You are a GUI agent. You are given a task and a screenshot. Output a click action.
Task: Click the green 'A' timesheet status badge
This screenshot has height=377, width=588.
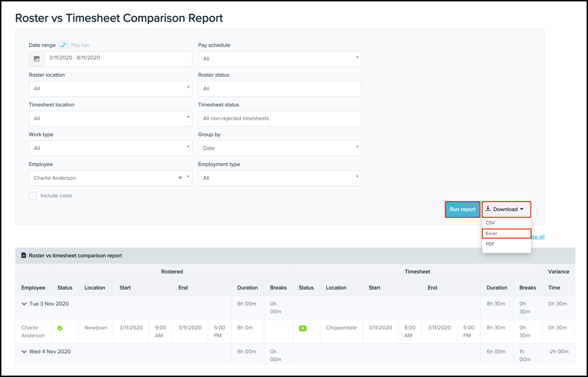pos(303,328)
